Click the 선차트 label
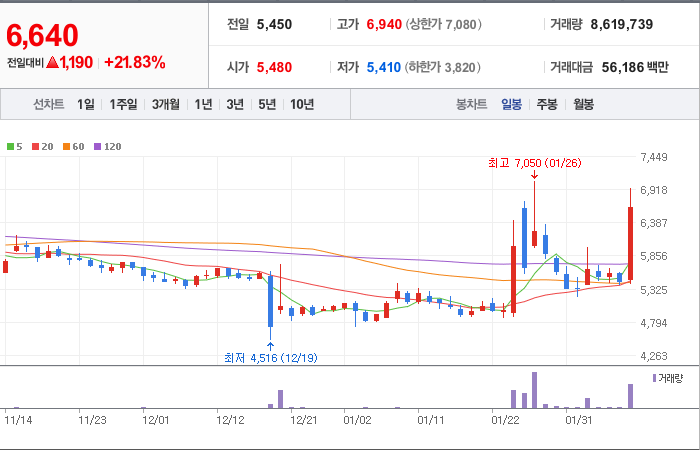 [x=49, y=104]
